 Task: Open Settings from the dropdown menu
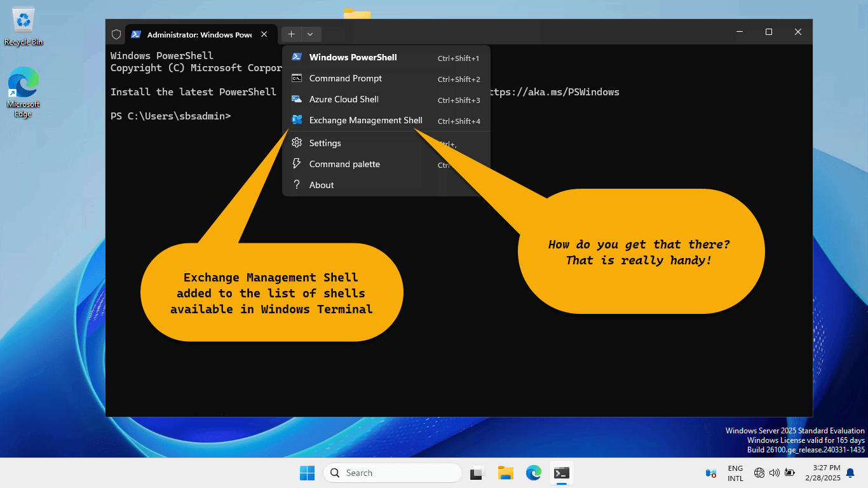click(x=386, y=143)
